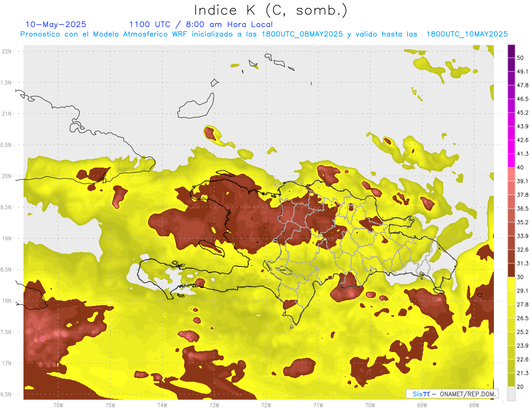Click the colorbar value "21.3"
Viewport: 532px width, 411px height.
tap(523, 373)
